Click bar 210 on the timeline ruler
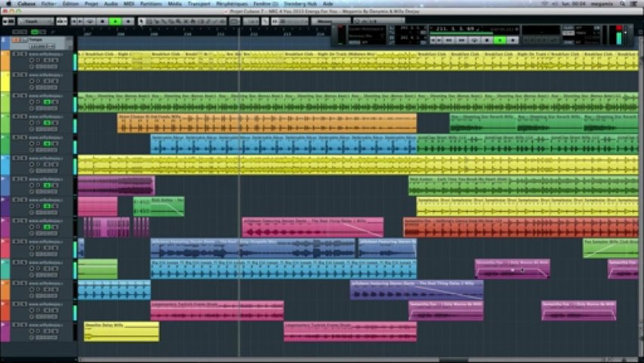The height and width of the screenshot is (363, 644). [188, 34]
